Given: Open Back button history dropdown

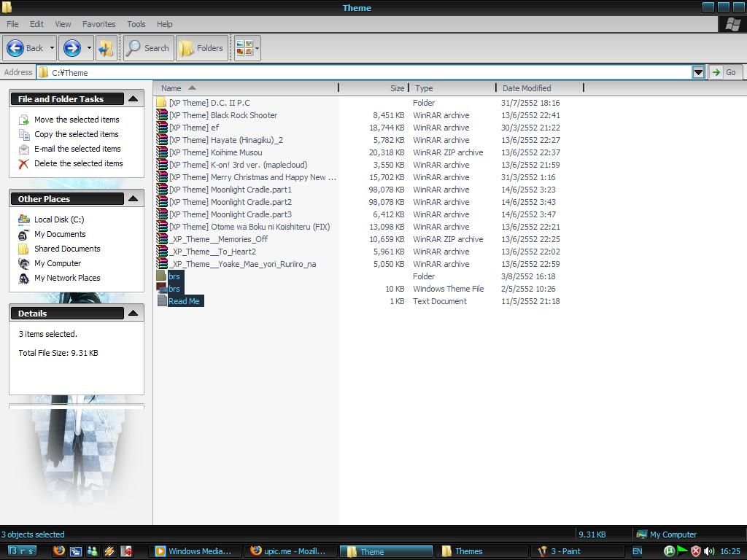Looking at the screenshot, I should (52, 48).
